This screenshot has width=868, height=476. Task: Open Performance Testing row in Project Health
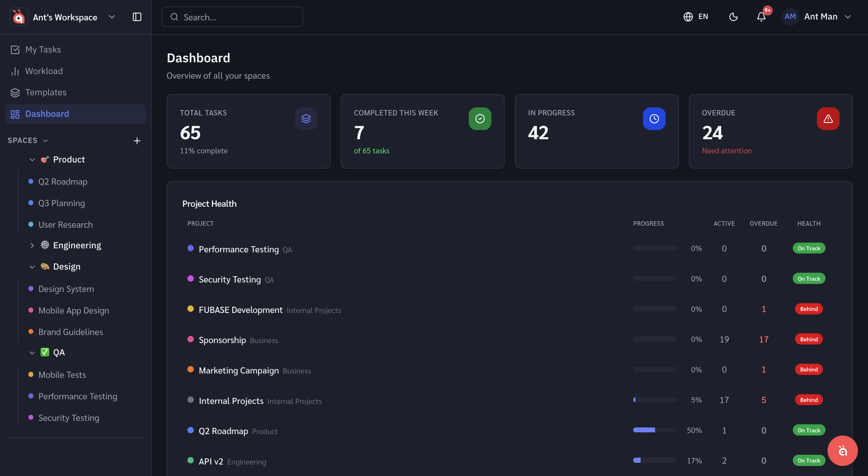coord(509,249)
